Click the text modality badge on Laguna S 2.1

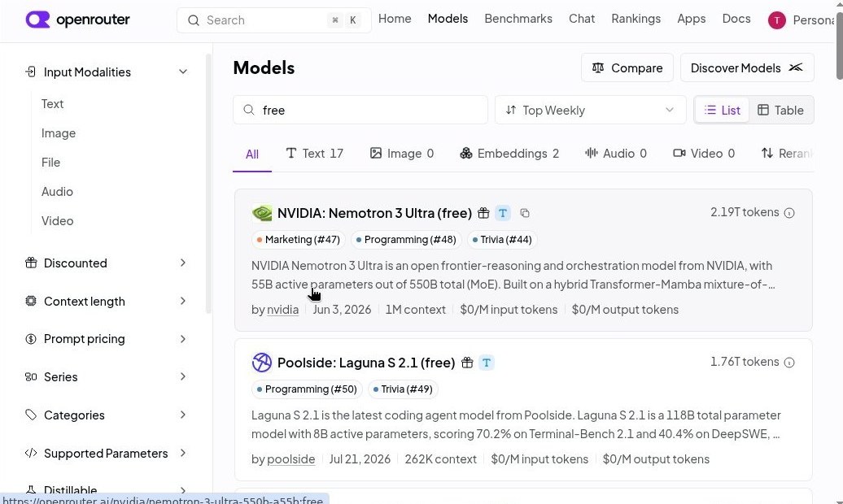tap(487, 363)
